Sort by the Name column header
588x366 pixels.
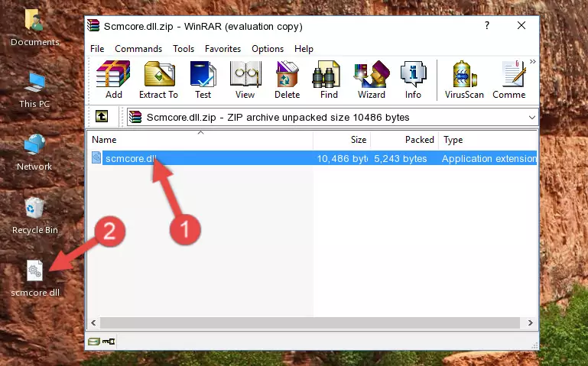click(200, 140)
